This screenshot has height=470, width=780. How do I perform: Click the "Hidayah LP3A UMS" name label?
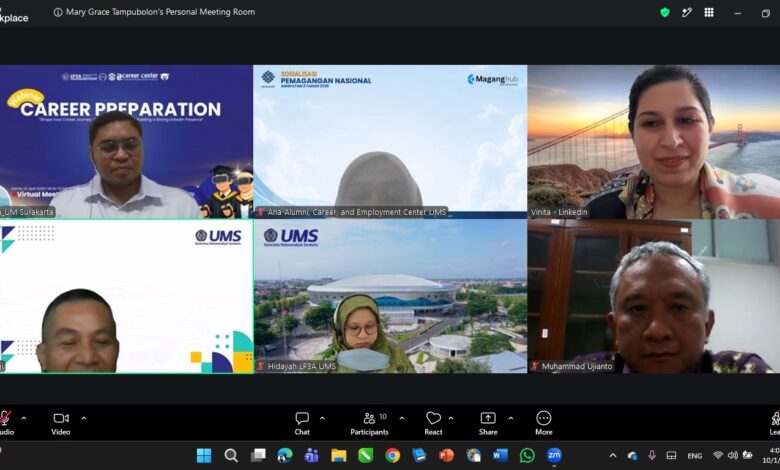click(301, 367)
